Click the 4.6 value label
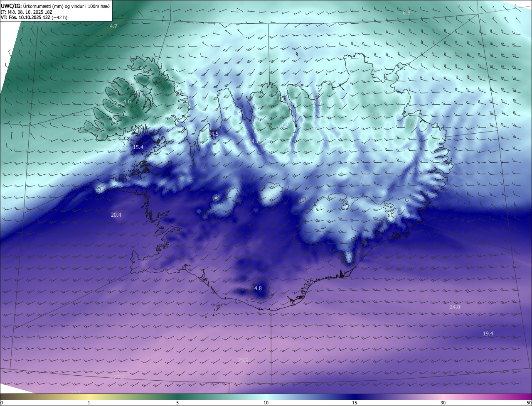The image size is (532, 406). (x=127, y=101)
